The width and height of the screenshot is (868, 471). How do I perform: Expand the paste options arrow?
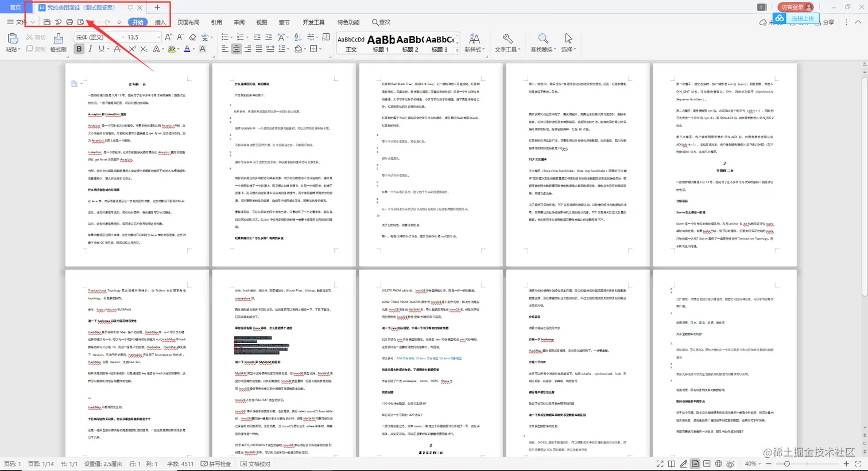[x=19, y=49]
